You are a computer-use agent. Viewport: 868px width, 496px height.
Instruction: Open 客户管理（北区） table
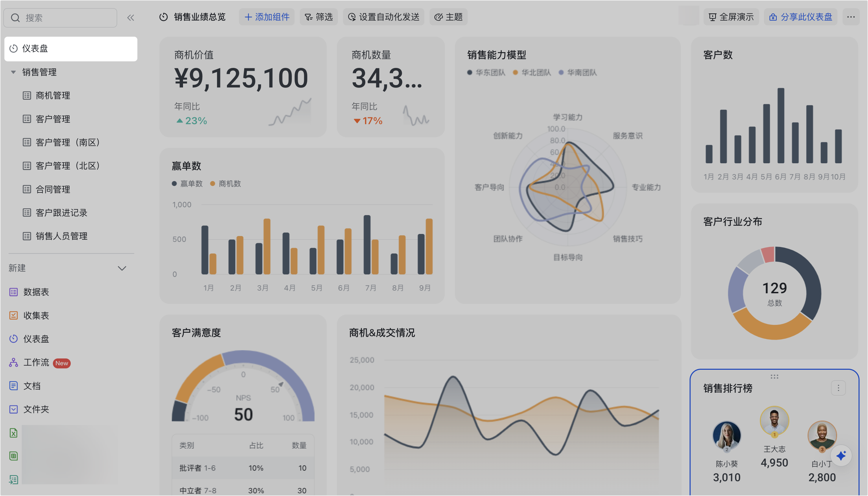67,166
